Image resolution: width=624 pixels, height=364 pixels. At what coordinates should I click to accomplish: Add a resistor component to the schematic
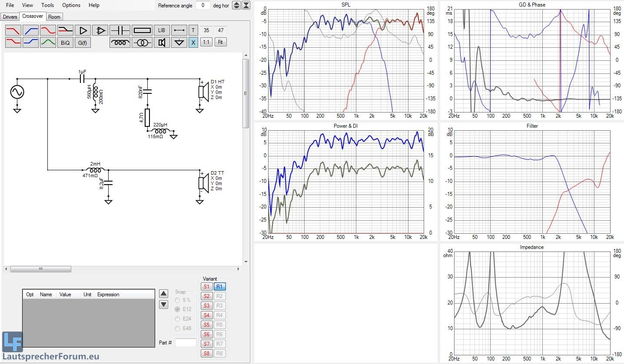pyautogui.click(x=142, y=30)
